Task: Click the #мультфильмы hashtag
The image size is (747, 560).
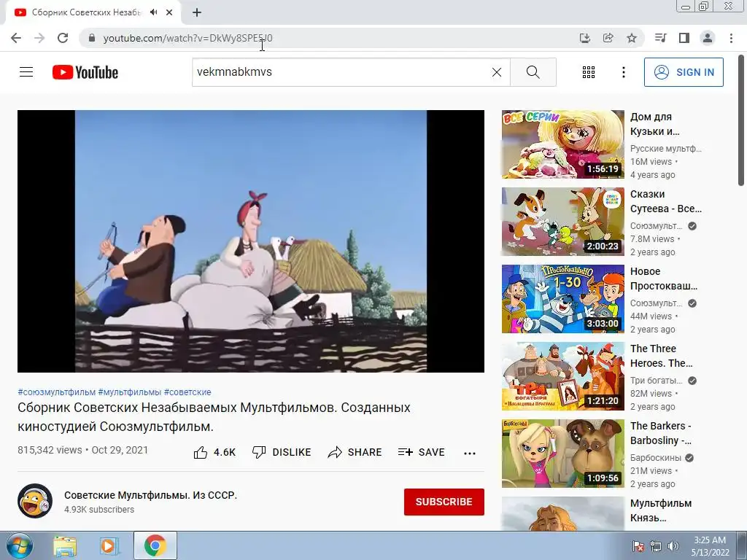Action: point(130,392)
